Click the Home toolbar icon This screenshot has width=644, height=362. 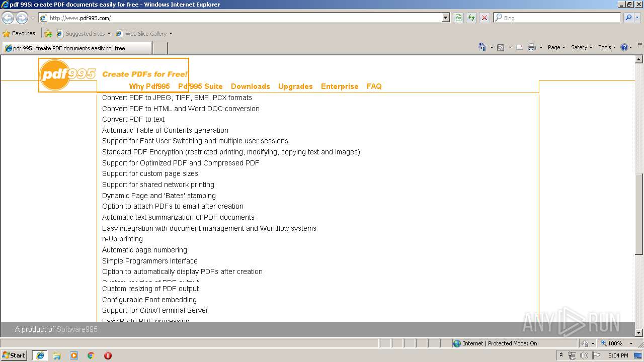point(482,47)
